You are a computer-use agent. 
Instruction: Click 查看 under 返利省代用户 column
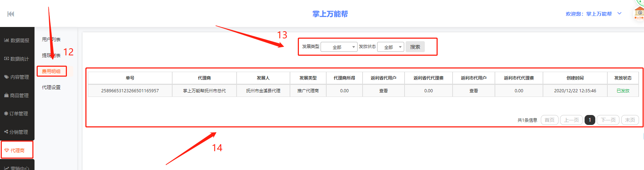click(x=383, y=91)
